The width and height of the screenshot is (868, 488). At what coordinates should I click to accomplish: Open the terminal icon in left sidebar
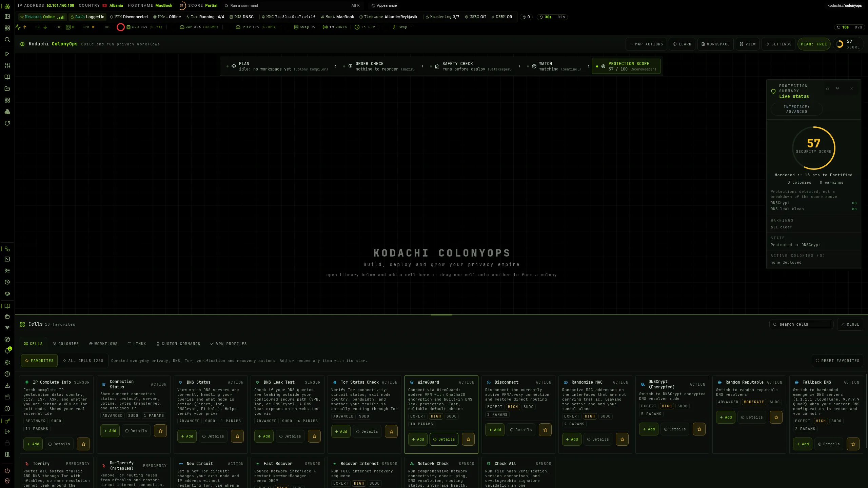(7, 259)
